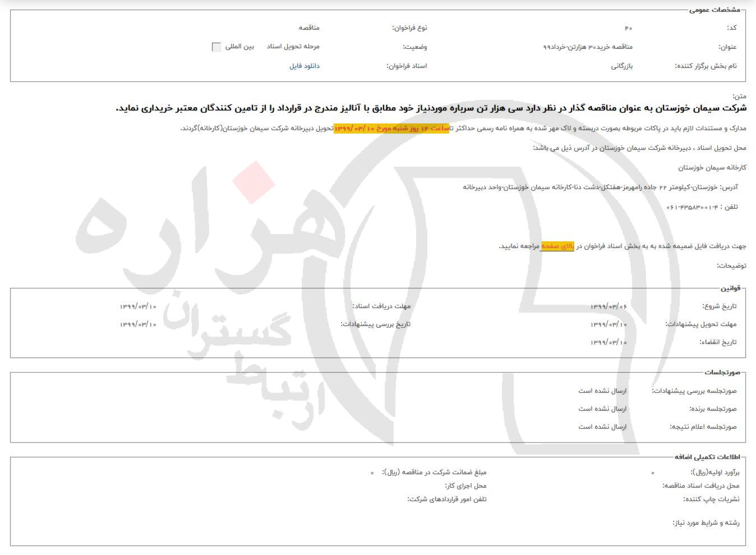
Task: Select the نشریات چاپ کننده label
Action: point(711,499)
